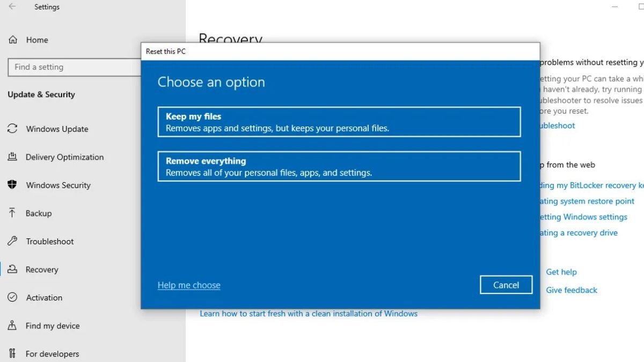Choose the Keep my files option

point(339,122)
